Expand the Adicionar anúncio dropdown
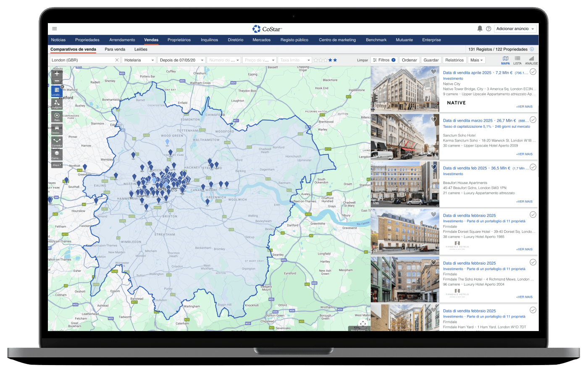The height and width of the screenshot is (376, 588). (515, 29)
